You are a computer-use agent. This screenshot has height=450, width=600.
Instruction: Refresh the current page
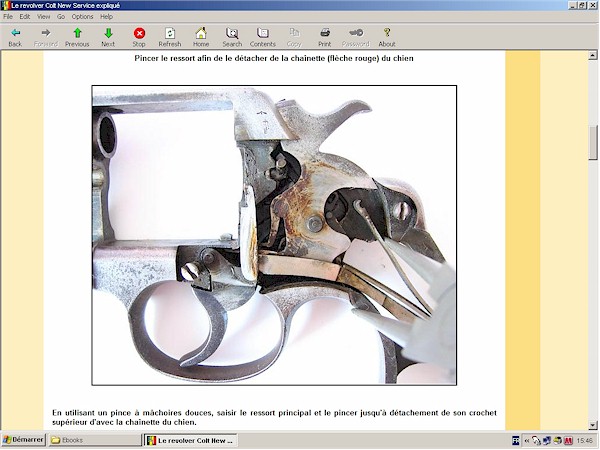pyautogui.click(x=170, y=37)
